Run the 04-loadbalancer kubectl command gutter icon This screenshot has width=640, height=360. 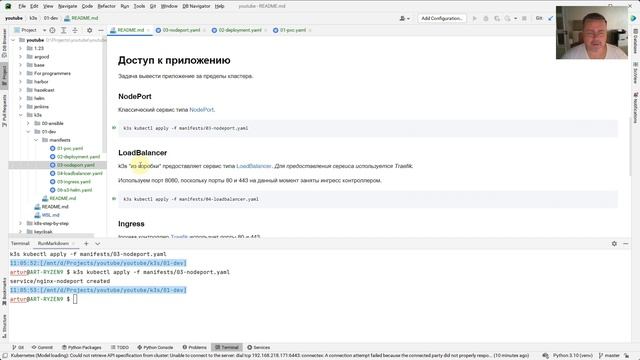point(114,199)
